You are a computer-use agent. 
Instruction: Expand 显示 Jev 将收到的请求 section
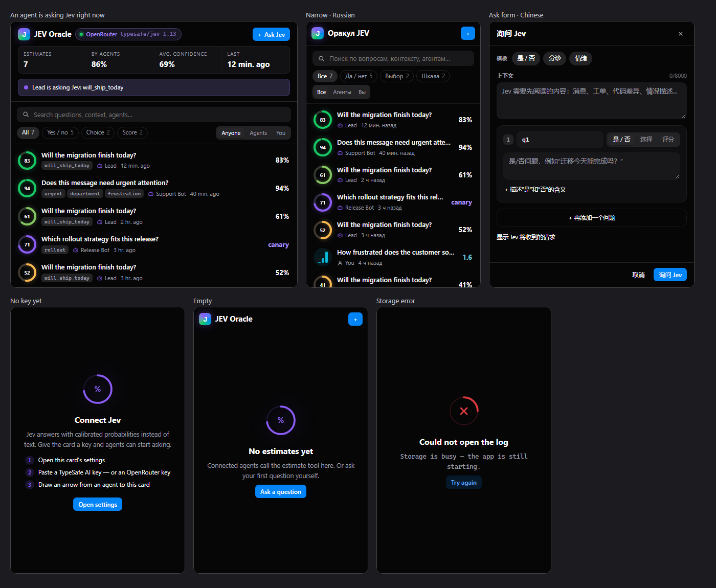pyautogui.click(x=526, y=237)
